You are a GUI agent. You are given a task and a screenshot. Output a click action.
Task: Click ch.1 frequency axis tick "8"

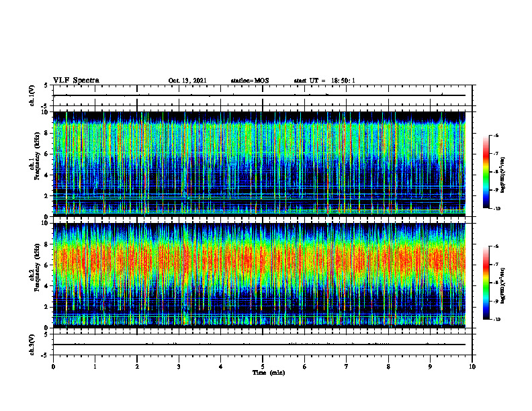47,133
